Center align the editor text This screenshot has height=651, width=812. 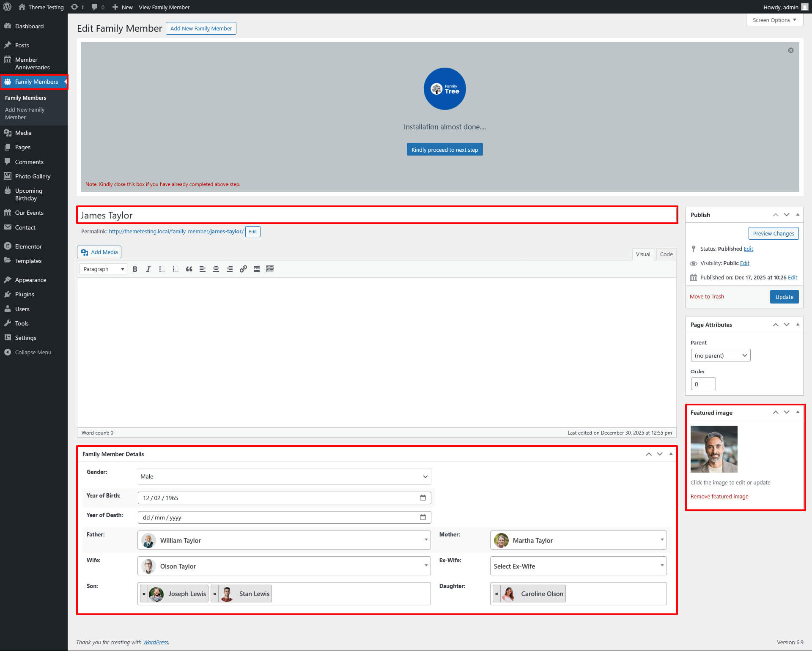pyautogui.click(x=216, y=269)
